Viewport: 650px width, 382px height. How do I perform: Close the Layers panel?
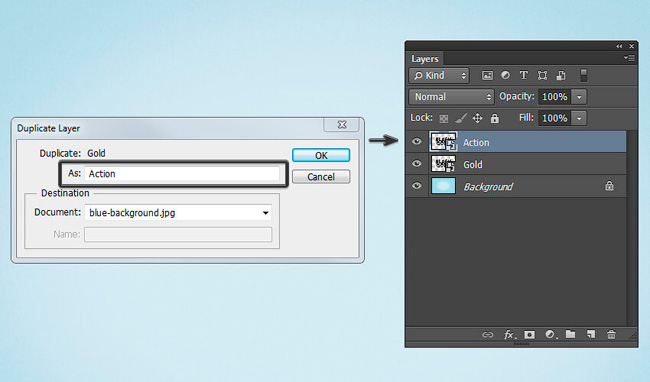point(631,46)
